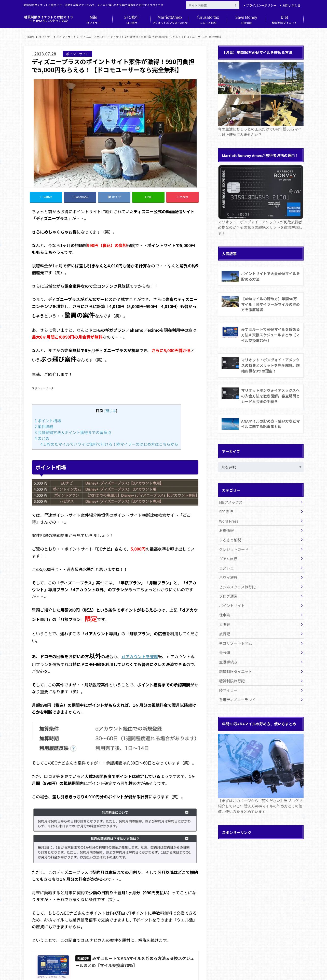Type in the サイト内検索 search field
327x980 pixels.
(209, 5)
